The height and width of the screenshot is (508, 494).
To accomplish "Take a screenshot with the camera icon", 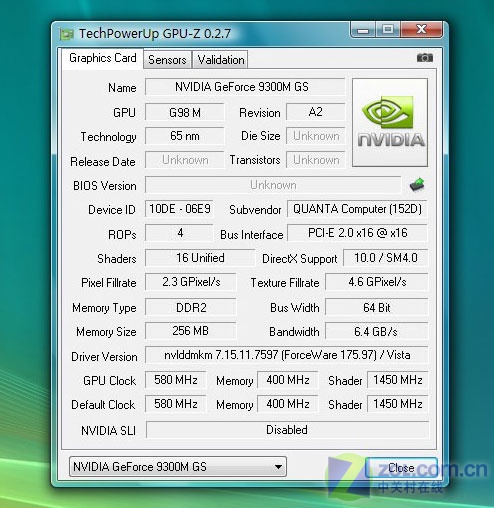I will (x=425, y=58).
